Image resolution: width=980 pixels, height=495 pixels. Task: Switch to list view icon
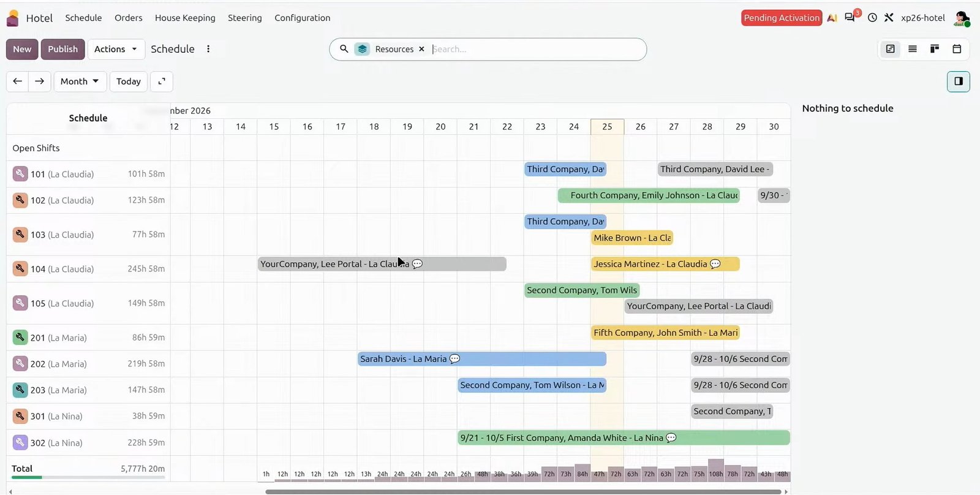tap(913, 49)
